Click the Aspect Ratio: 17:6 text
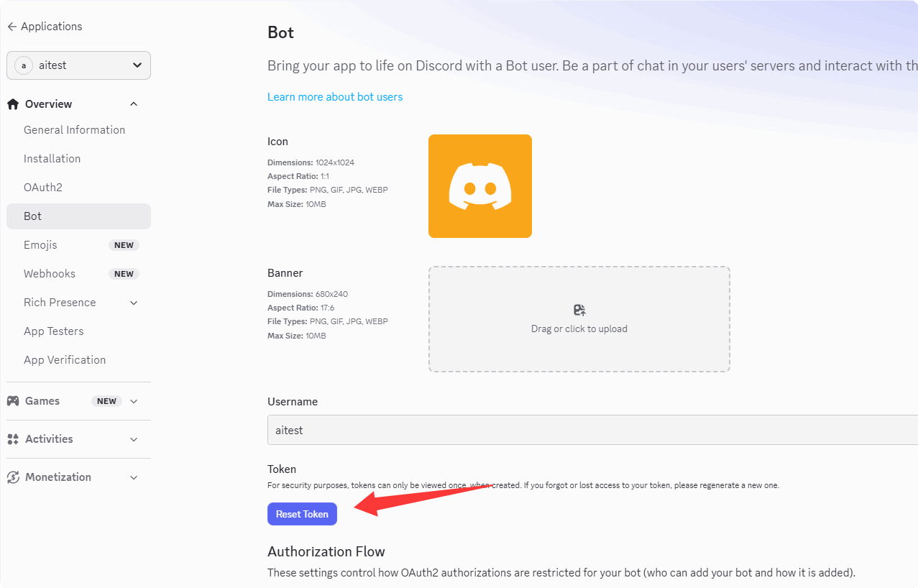 (x=300, y=308)
